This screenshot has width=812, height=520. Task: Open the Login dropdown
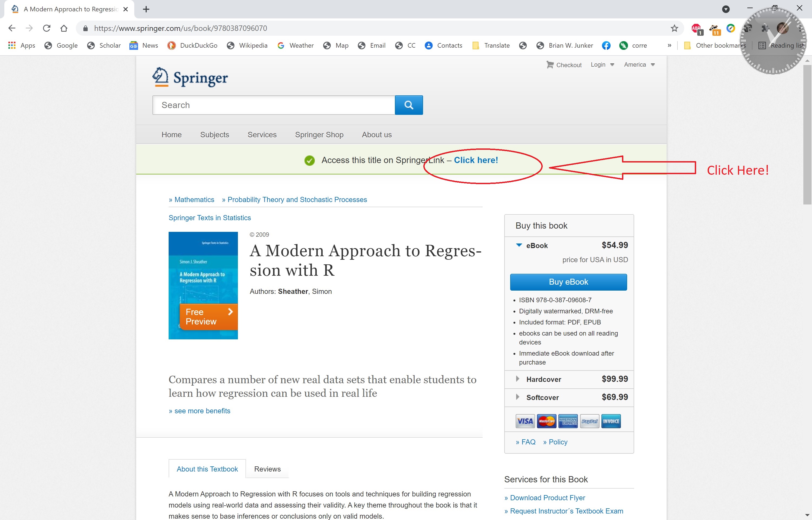tap(602, 64)
